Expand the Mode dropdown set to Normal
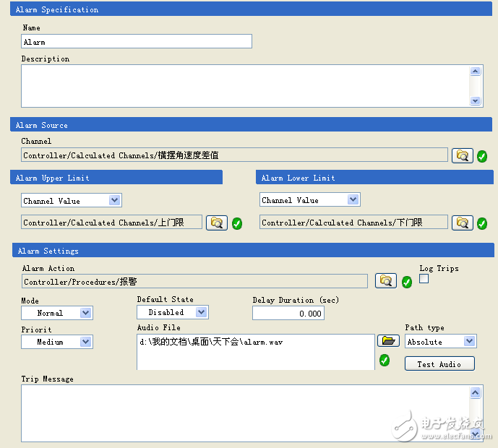 [85, 313]
